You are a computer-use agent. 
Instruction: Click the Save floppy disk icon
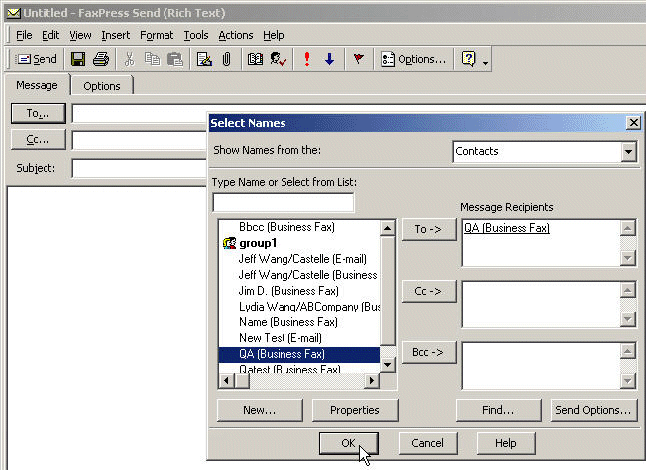[78, 60]
